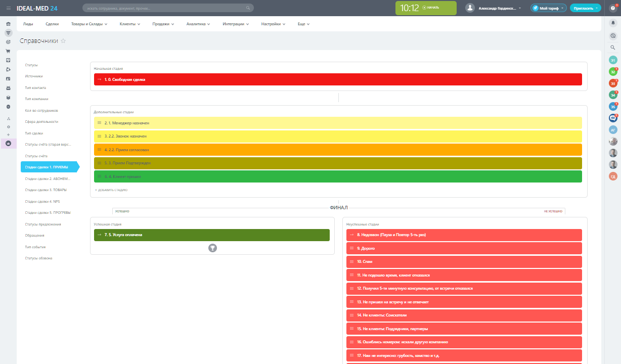
Task: Expand the Интеграции menu
Action: (x=236, y=24)
